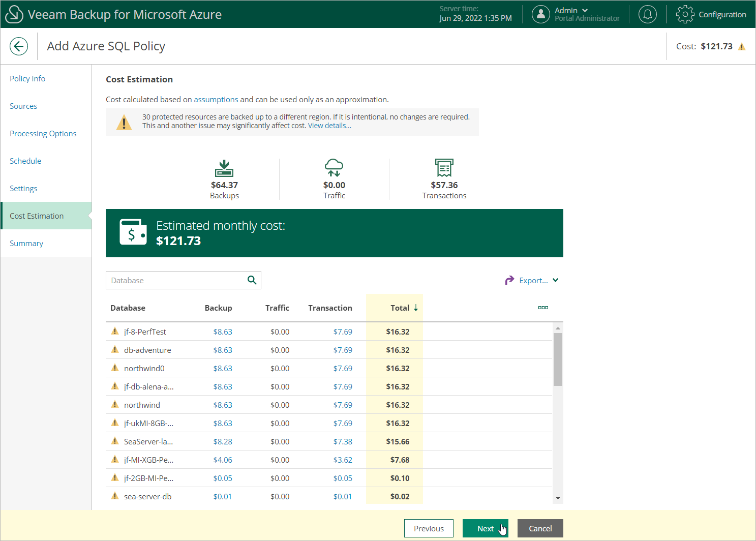Click warning icon for SeaServer-la... row

point(115,441)
